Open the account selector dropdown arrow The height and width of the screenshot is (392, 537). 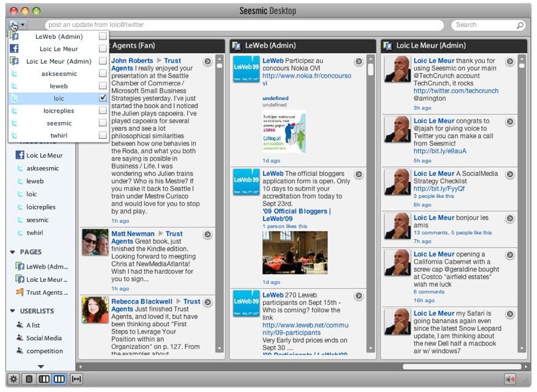(x=23, y=25)
